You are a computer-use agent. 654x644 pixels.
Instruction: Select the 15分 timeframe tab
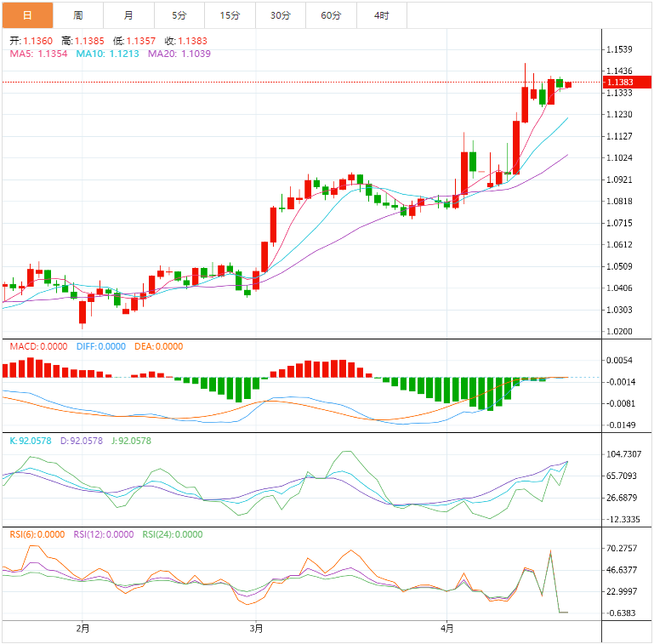pos(230,15)
